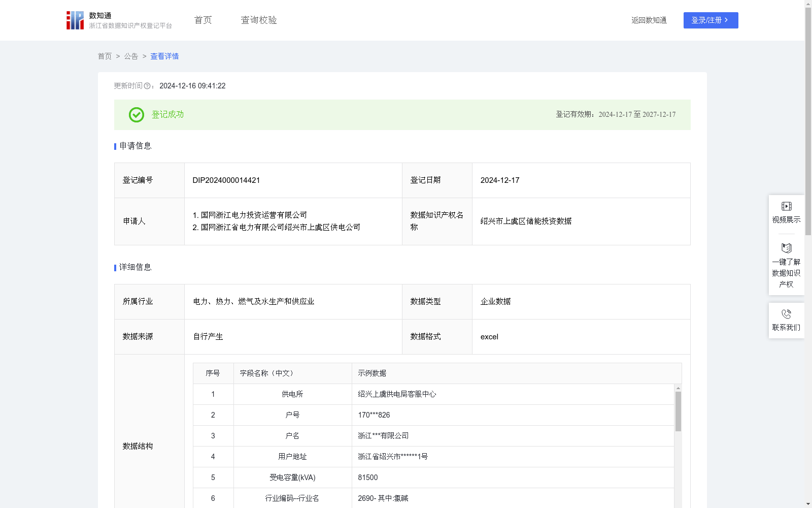Click the 详细信息 section heading
Viewport: 812px width, 508px height.
136,268
